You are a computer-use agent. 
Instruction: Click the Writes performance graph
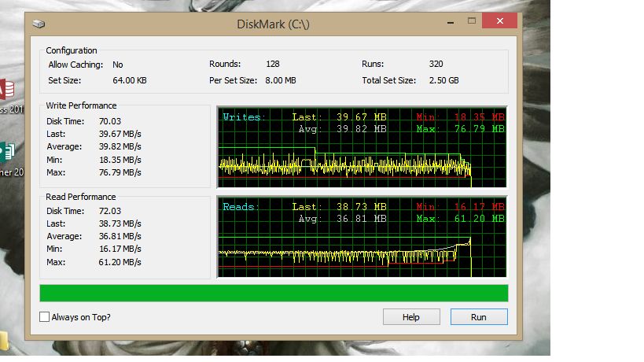tap(362, 147)
